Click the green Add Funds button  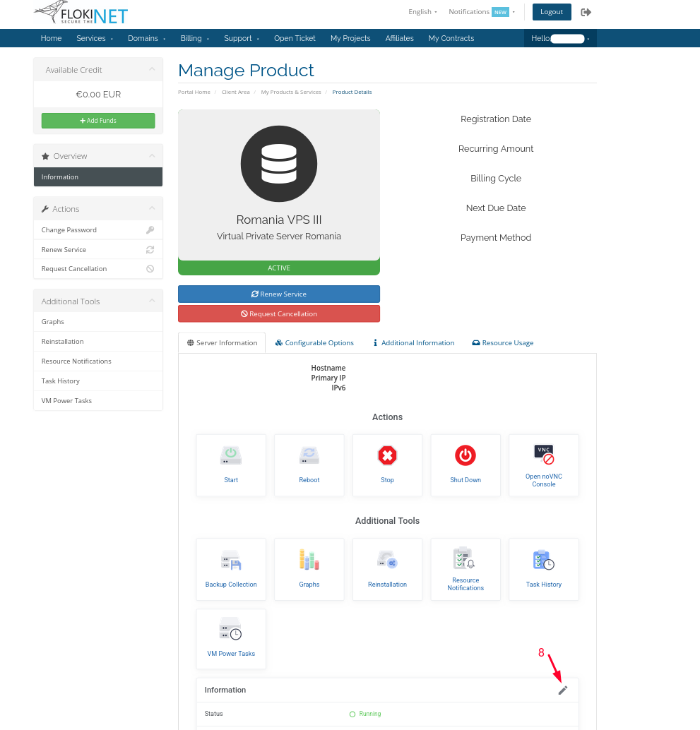[98, 121]
